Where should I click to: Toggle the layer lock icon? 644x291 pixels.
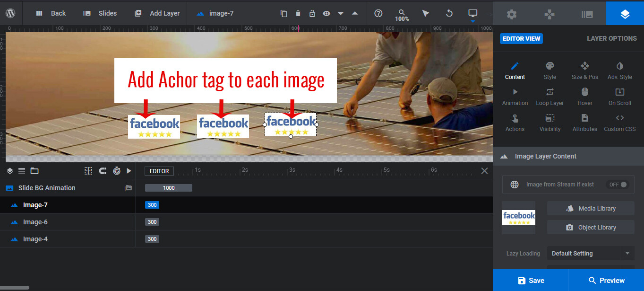click(x=312, y=13)
